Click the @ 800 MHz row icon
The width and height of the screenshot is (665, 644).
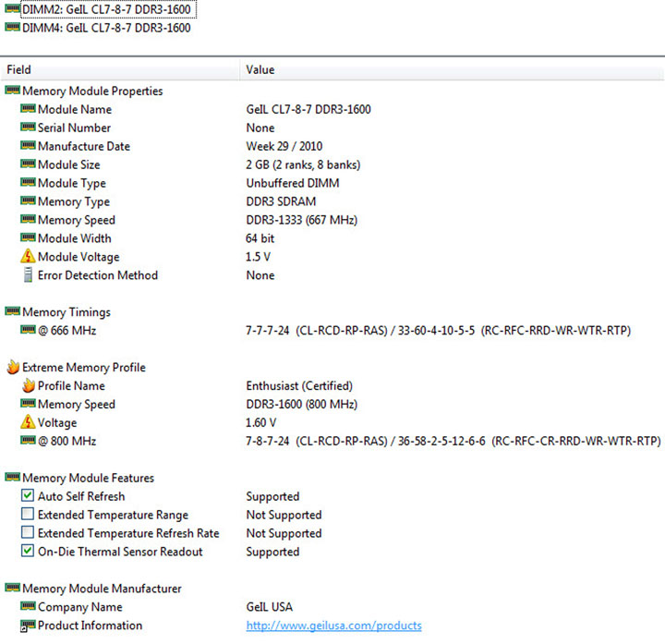point(28,441)
